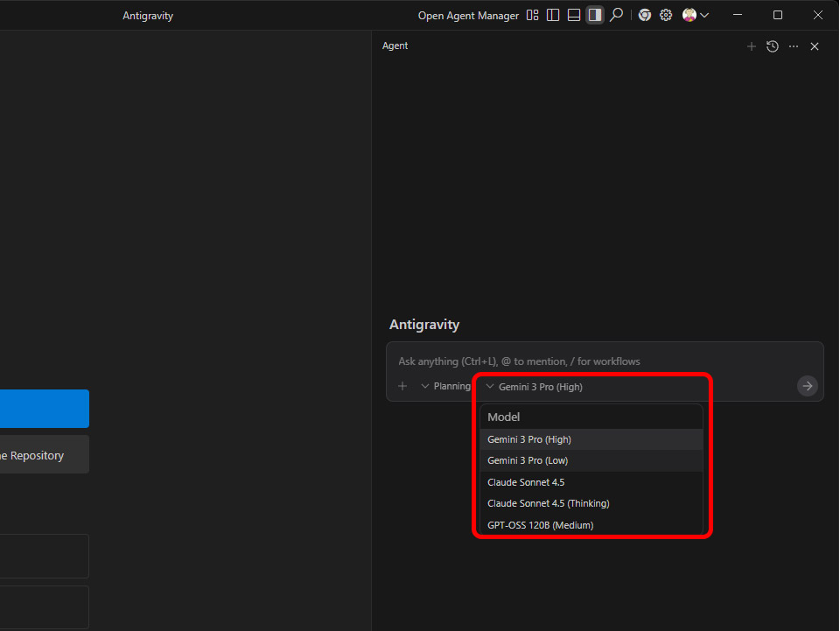840x631 pixels.
Task: Open the settings gear icon
Action: (666, 15)
